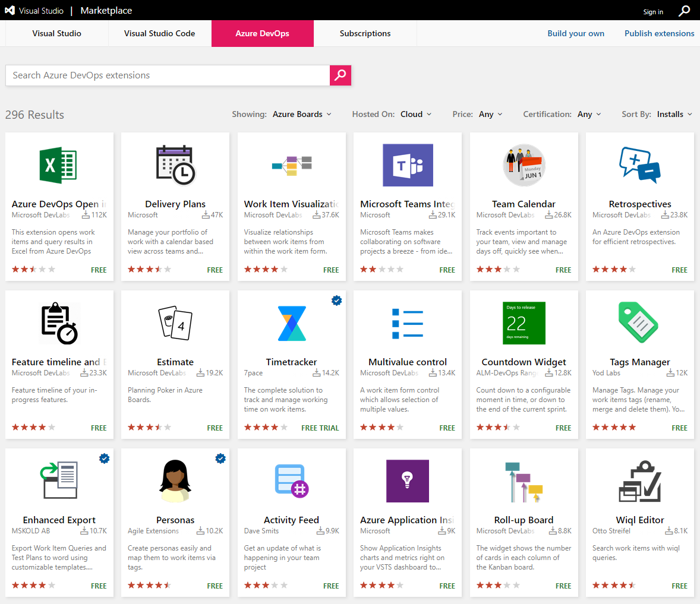Open the Activity Feed hashtag icon
This screenshot has width=700, height=604.
point(292,481)
